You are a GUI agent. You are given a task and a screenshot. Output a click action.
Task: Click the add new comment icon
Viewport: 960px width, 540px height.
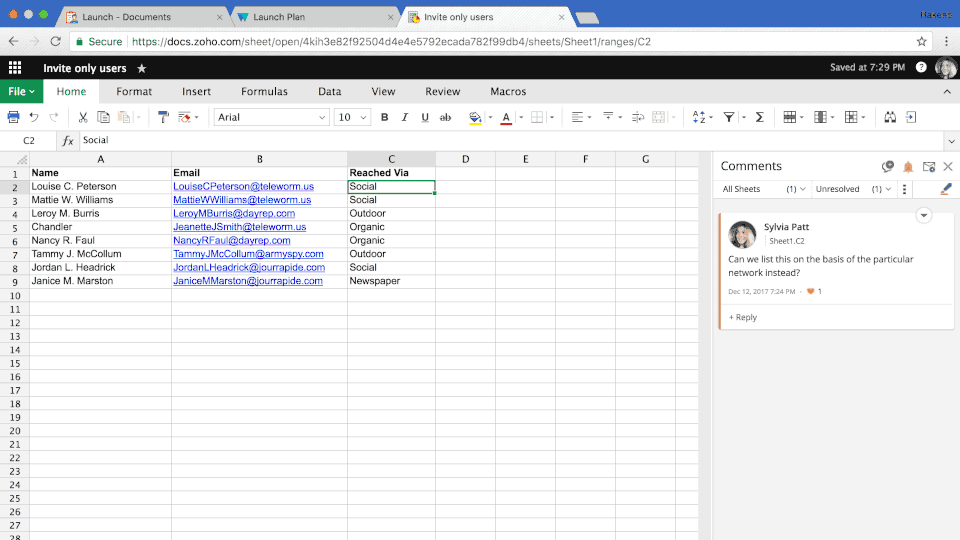[x=887, y=167]
